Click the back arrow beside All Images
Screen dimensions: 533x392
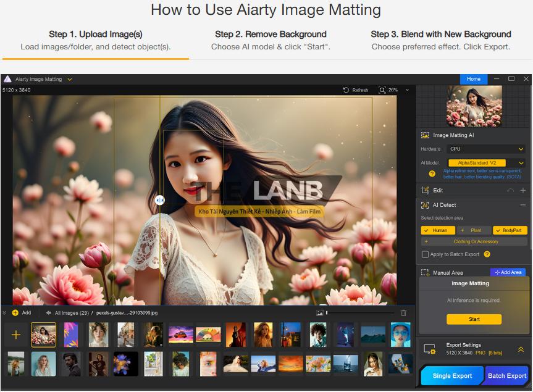(49, 313)
